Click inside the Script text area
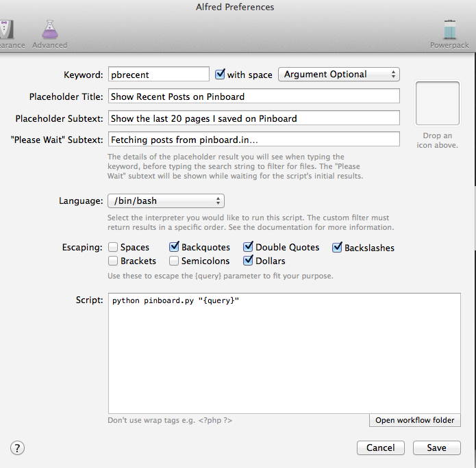Screen dimensions: 476x468 coord(284,353)
